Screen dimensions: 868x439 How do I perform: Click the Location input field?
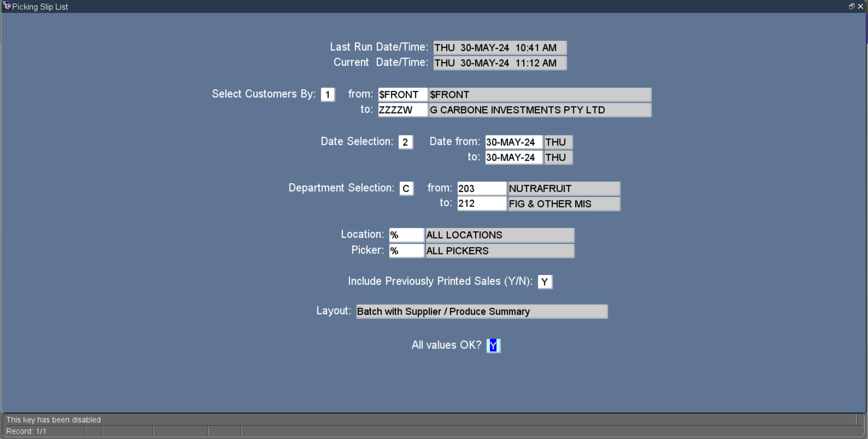pyautogui.click(x=406, y=235)
